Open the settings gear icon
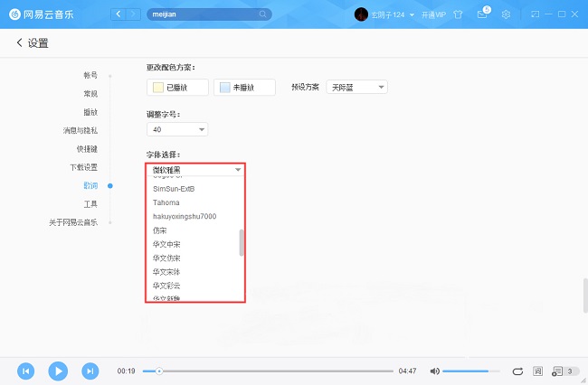588x385 pixels. pyautogui.click(x=506, y=14)
